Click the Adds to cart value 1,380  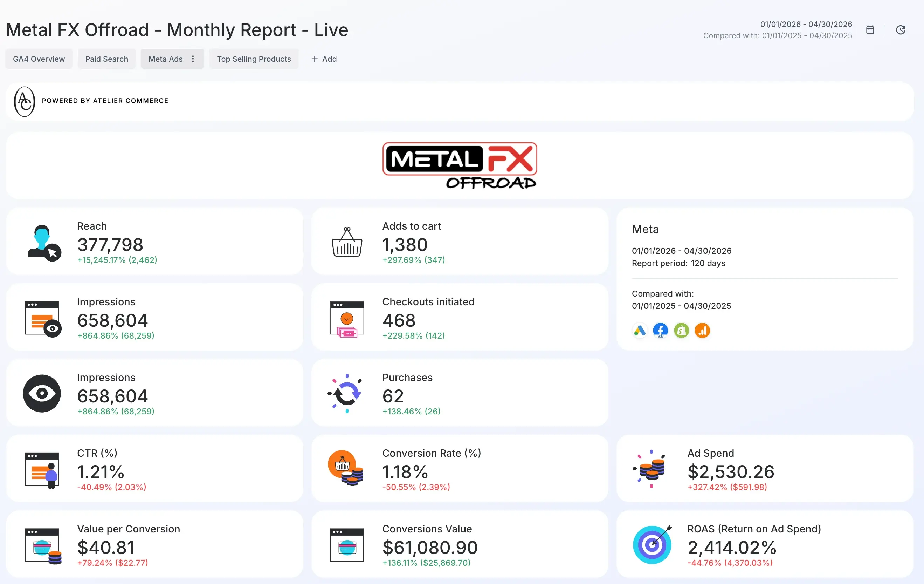point(405,245)
